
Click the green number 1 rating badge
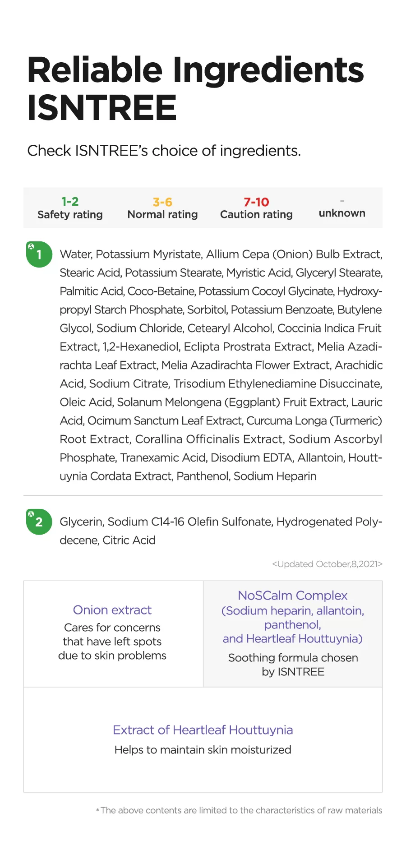pos(39,254)
